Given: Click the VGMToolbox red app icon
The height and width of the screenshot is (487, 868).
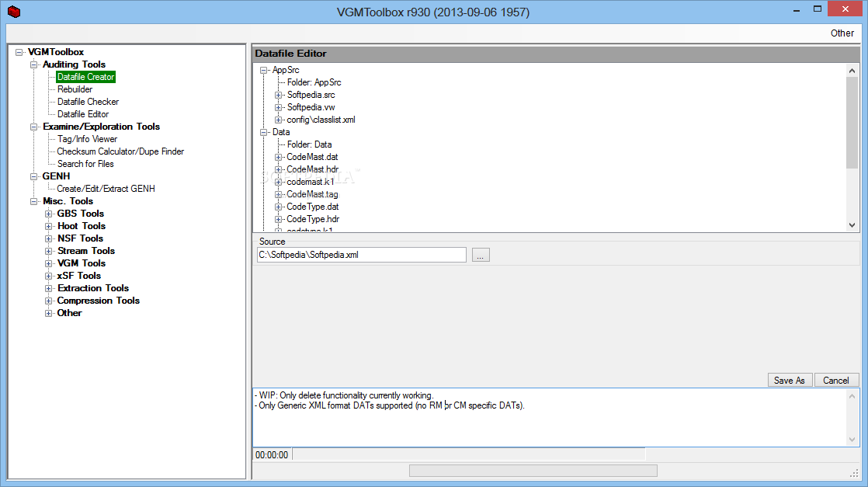Looking at the screenshot, I should (x=14, y=12).
